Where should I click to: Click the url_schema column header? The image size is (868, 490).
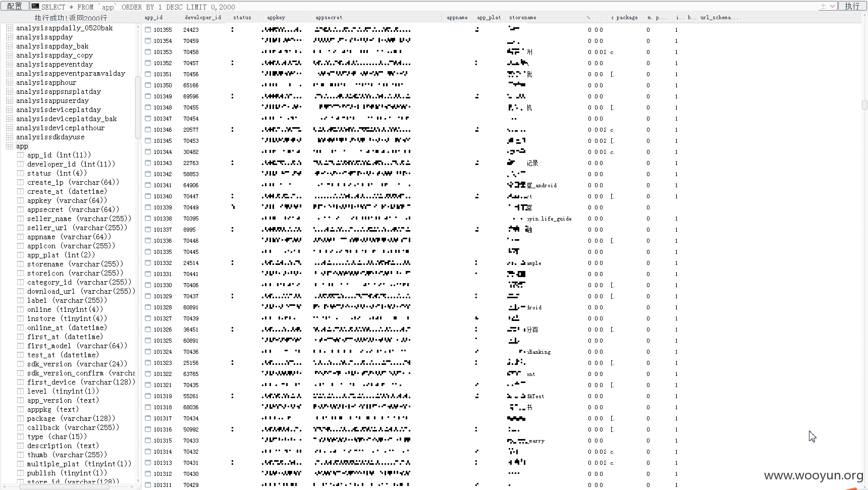[x=719, y=17]
